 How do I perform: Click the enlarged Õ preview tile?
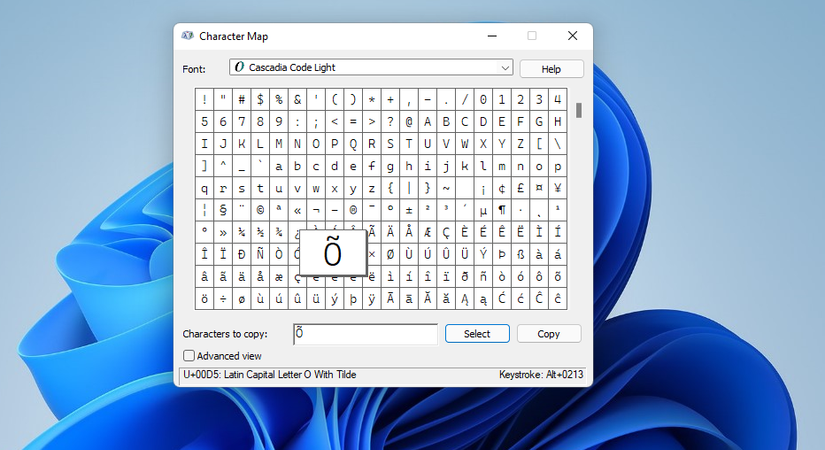point(333,253)
